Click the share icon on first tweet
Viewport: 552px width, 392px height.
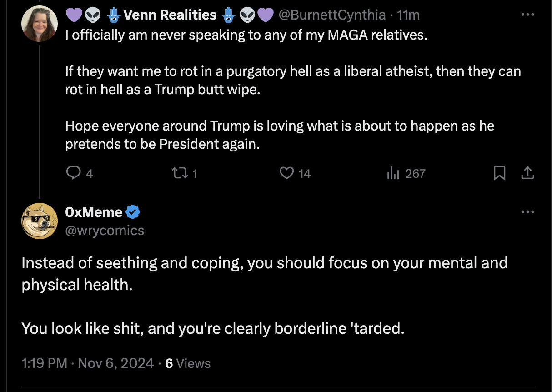(x=527, y=173)
